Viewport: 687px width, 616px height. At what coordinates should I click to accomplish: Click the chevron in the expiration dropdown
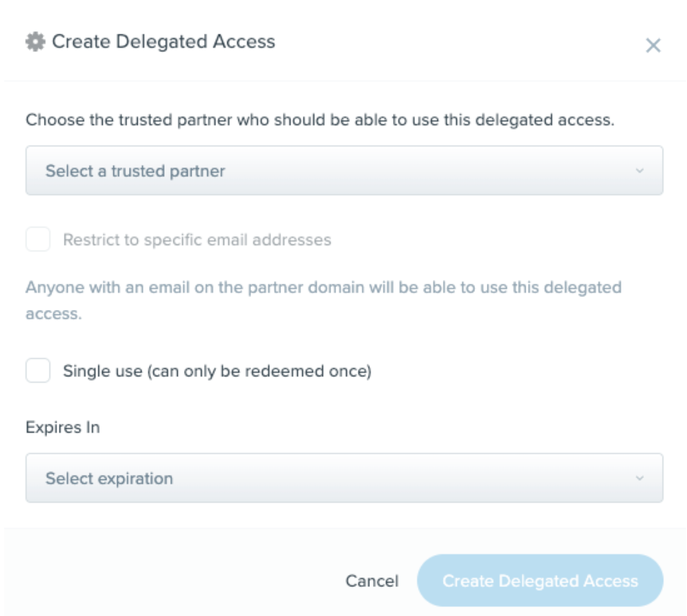639,478
